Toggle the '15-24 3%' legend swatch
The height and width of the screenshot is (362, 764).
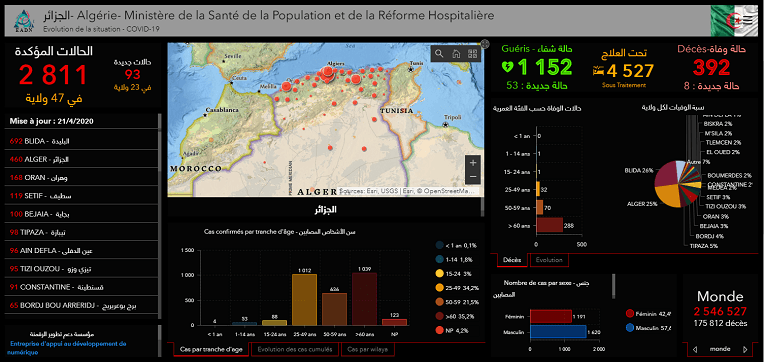point(440,274)
